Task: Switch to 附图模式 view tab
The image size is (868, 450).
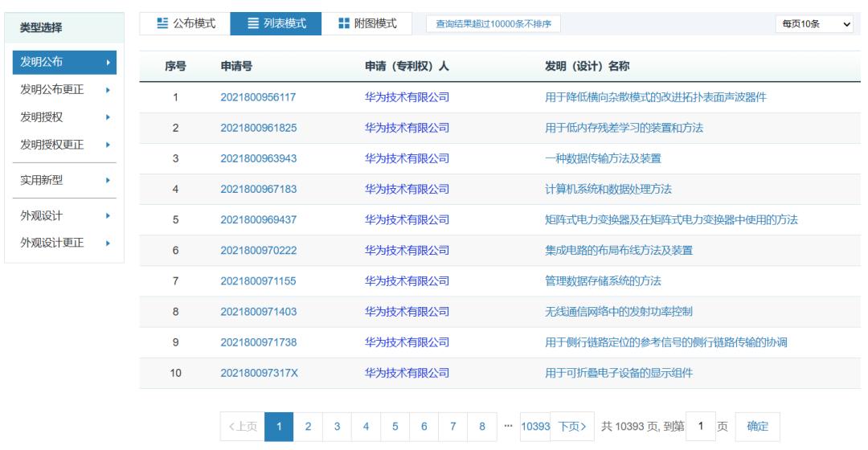Action: coord(367,23)
